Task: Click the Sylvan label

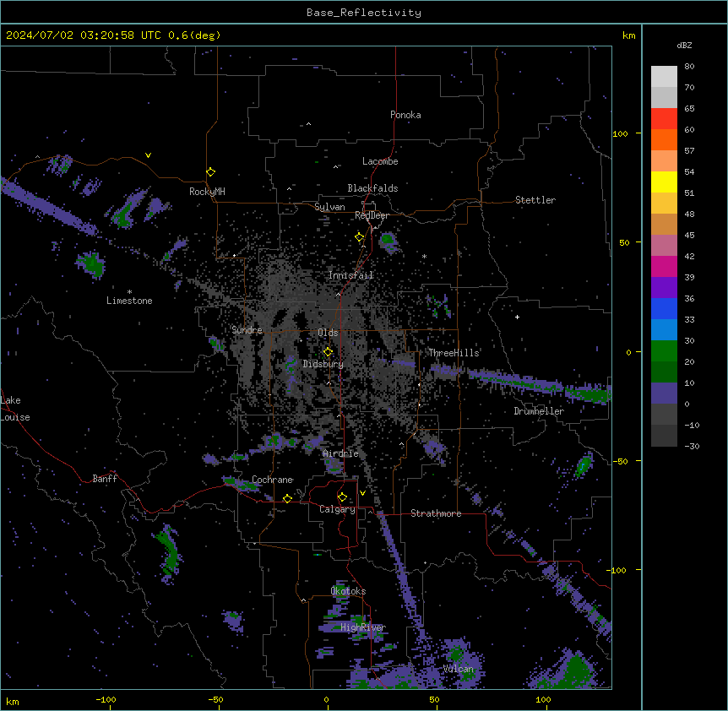Action: point(329,208)
